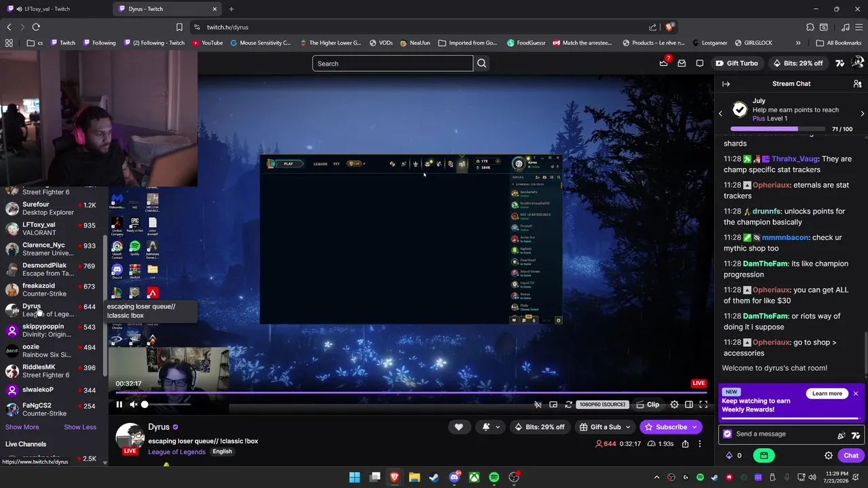Click the search magnifier button

[x=481, y=64]
